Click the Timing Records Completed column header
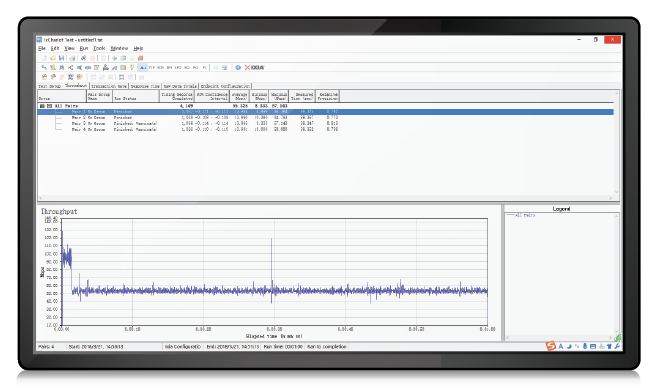 point(177,96)
